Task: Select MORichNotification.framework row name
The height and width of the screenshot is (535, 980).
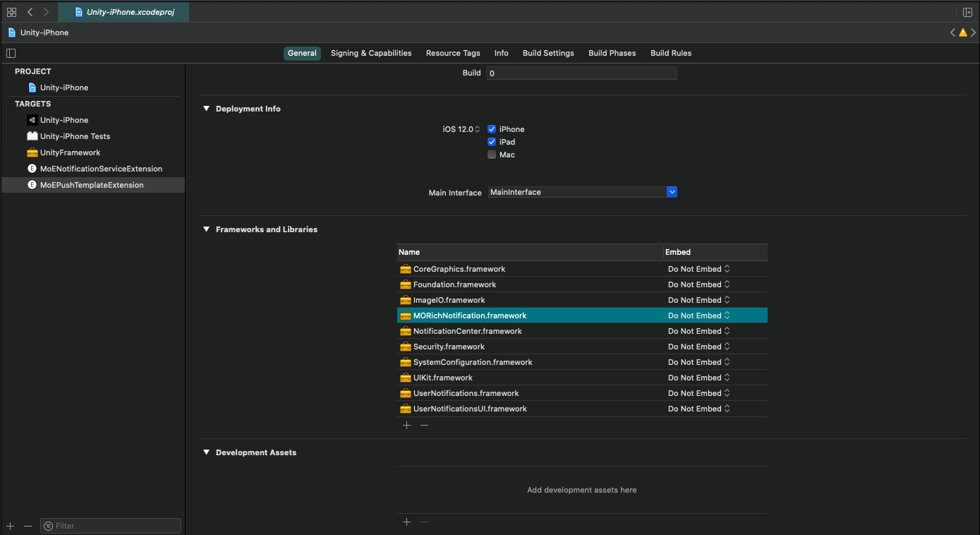Action: 470,315
